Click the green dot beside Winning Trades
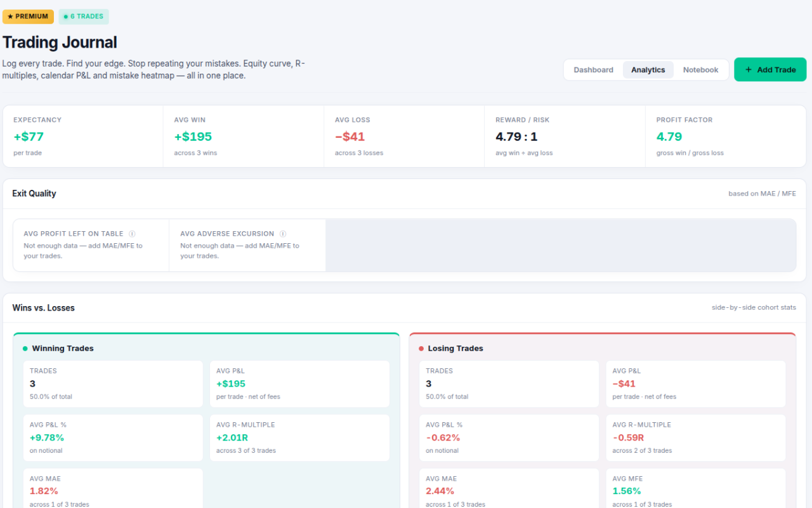Image resolution: width=812 pixels, height=508 pixels. coord(25,349)
